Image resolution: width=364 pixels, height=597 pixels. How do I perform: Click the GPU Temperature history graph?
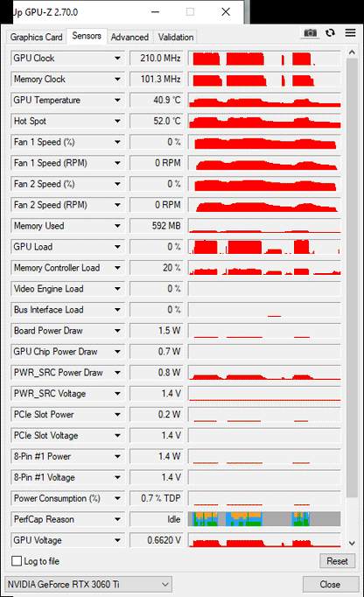(264, 100)
